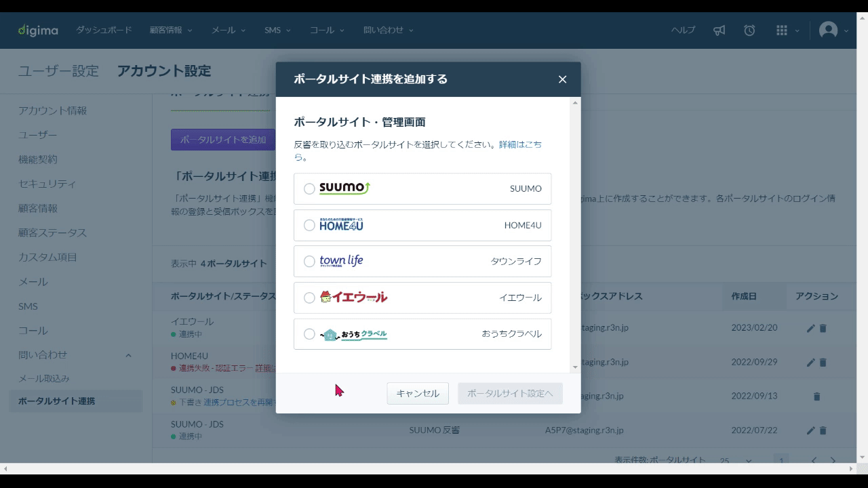
Task: Open カスタム項目 in sidebar
Action: pos(47,257)
